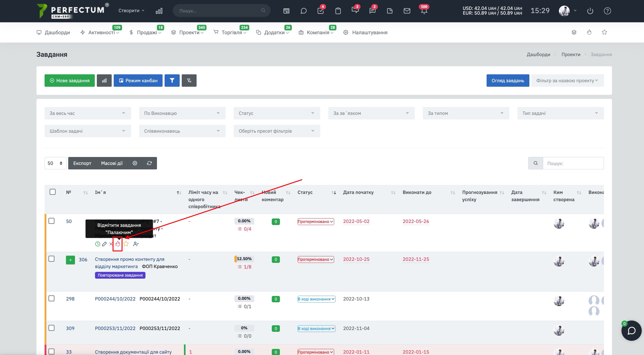Add task 50 to favorites star

point(126,244)
